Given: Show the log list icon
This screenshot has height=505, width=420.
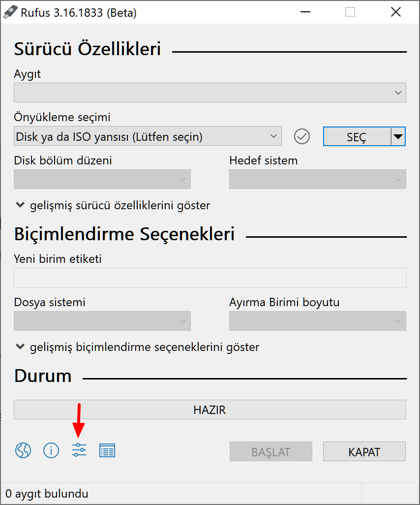Looking at the screenshot, I should click(107, 450).
